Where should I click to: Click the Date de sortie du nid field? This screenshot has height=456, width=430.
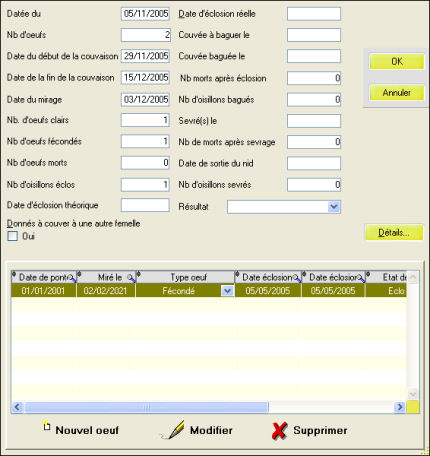click(314, 163)
